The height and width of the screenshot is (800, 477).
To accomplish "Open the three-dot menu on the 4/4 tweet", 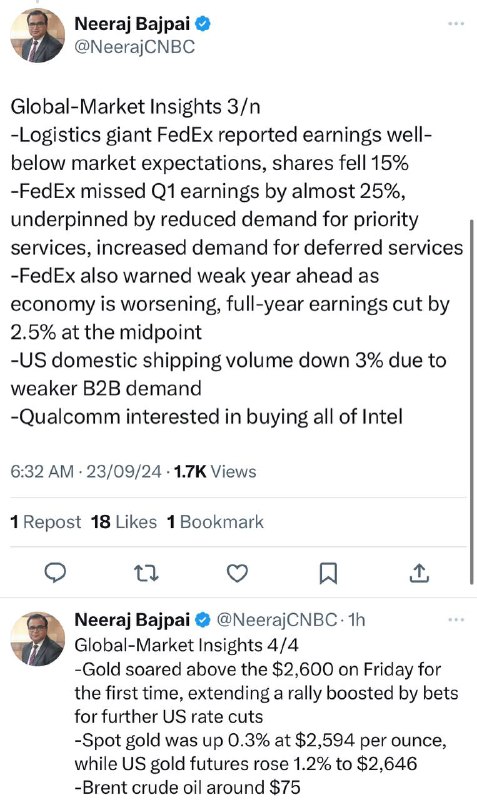I will click(x=456, y=620).
